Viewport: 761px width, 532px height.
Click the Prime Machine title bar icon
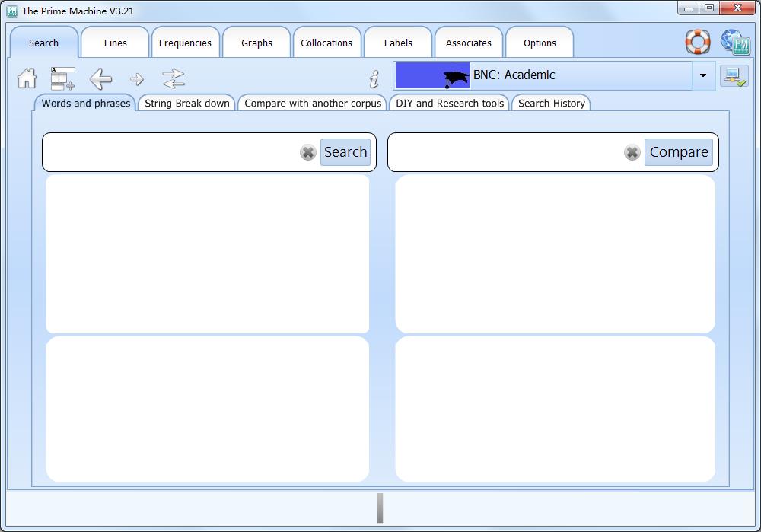(12, 11)
